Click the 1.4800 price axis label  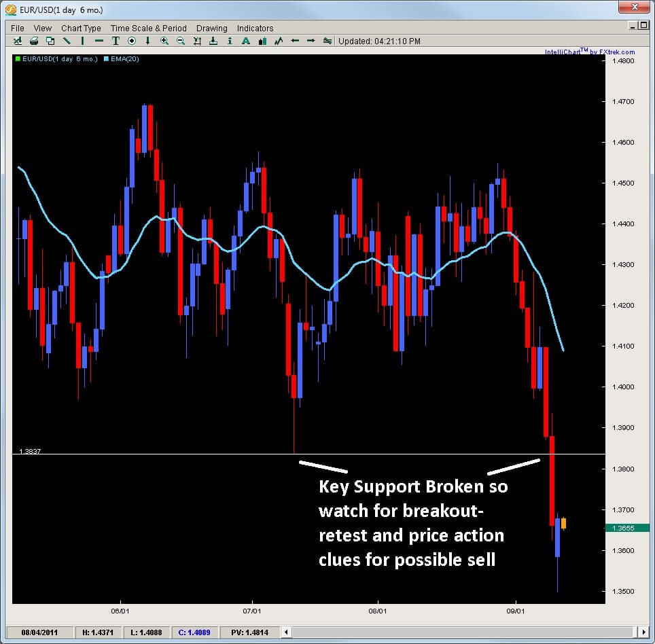(623, 60)
